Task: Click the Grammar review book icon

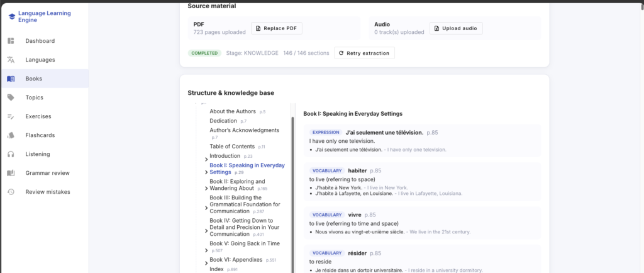Action: [11, 173]
